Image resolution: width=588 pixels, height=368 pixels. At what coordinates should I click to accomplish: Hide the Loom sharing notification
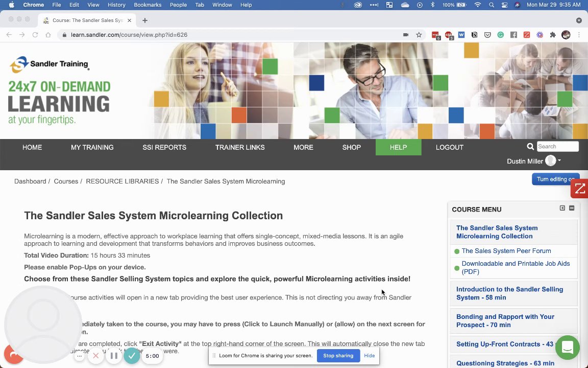point(370,356)
